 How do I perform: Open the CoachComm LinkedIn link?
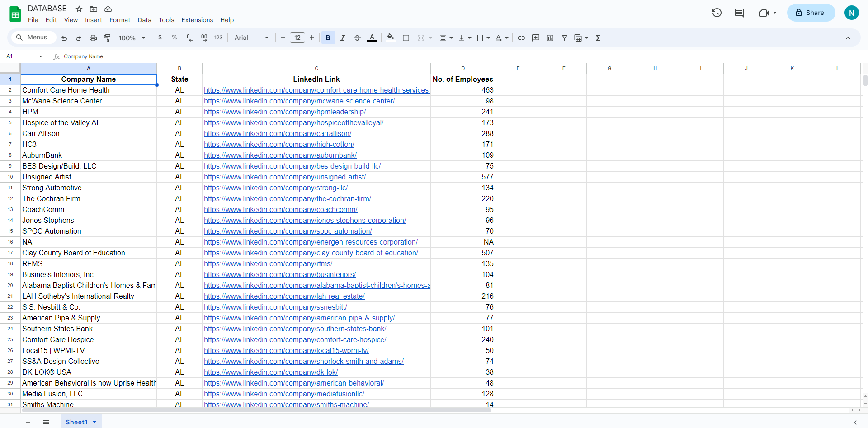[281, 210]
